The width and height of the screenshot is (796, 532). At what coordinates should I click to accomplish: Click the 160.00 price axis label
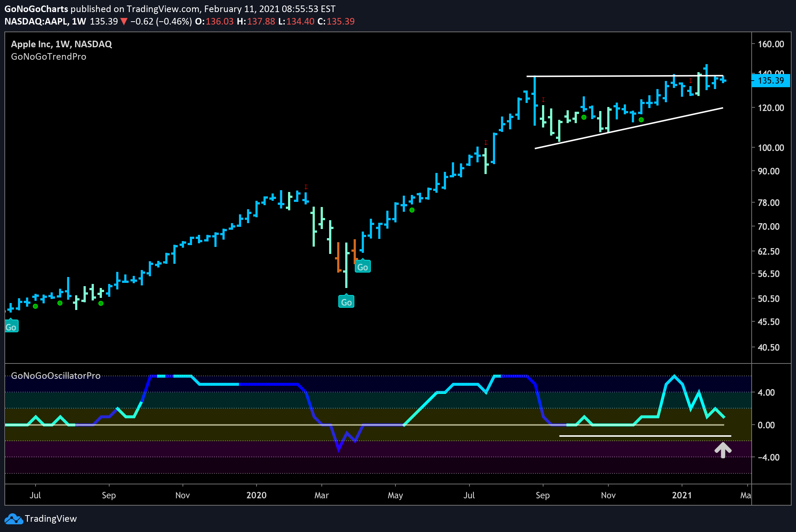pyautogui.click(x=771, y=44)
